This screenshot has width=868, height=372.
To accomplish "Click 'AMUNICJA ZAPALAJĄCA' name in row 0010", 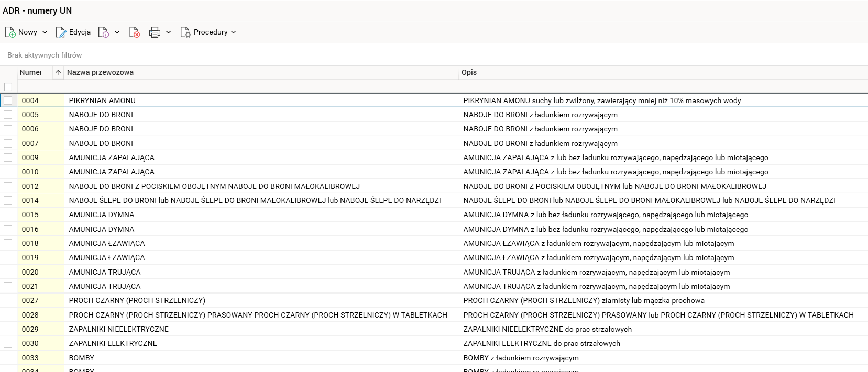I will click(x=112, y=172).
